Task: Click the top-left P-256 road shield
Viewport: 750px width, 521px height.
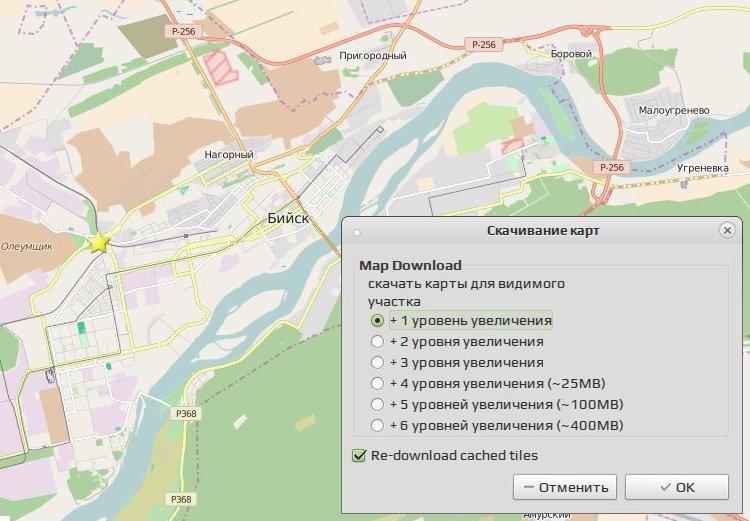Action: coord(184,32)
